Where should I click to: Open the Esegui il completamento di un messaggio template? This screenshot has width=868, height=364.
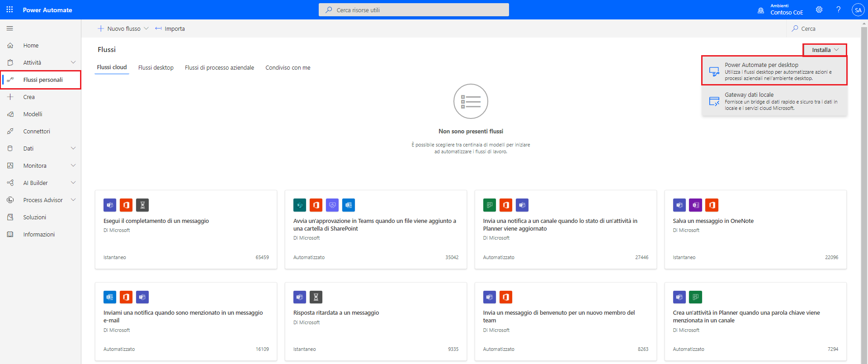[x=186, y=230]
